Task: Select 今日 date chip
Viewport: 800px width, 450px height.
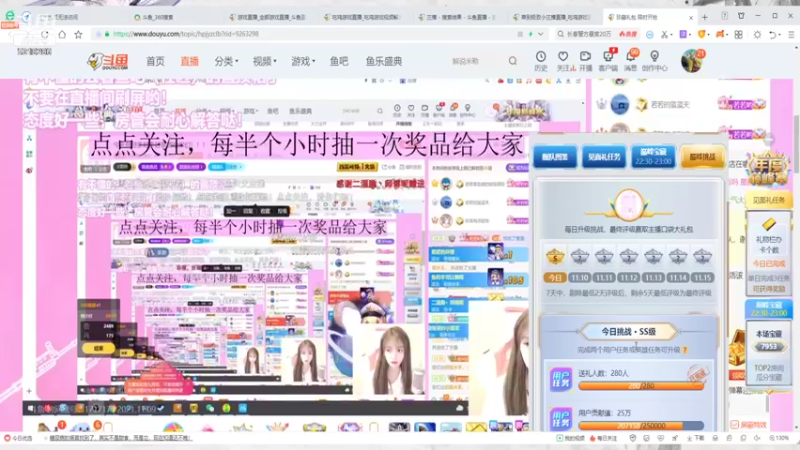Action: click(x=555, y=278)
